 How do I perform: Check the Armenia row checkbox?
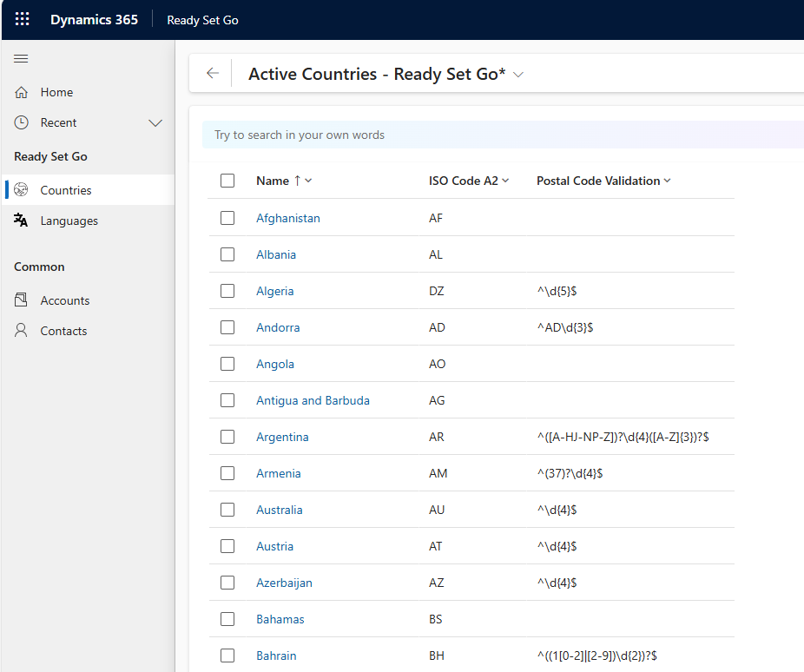click(x=227, y=473)
